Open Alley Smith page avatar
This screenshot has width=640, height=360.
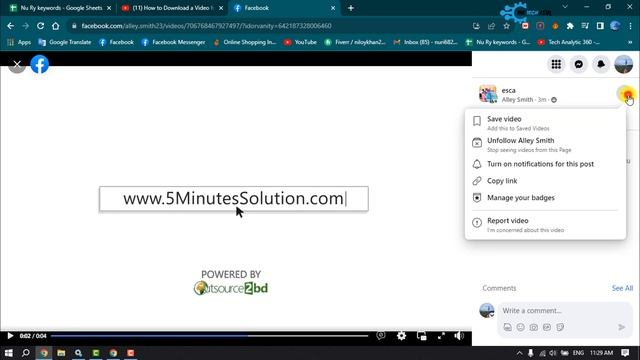[x=488, y=94]
